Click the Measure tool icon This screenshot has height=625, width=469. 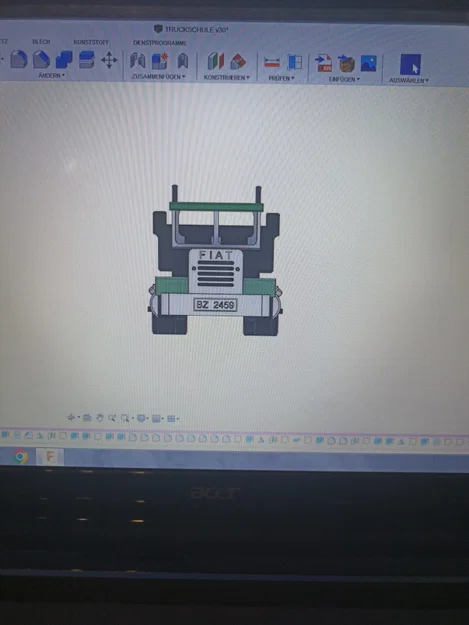(272, 63)
